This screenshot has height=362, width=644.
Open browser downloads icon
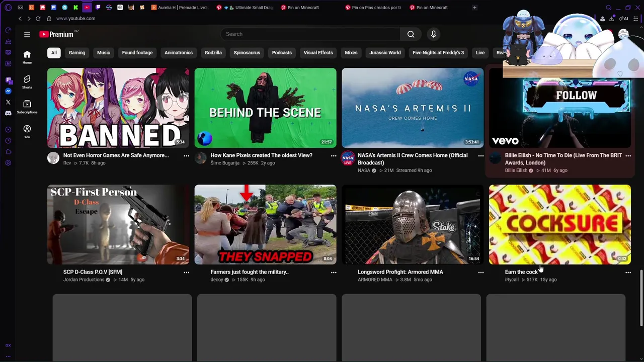612,19
